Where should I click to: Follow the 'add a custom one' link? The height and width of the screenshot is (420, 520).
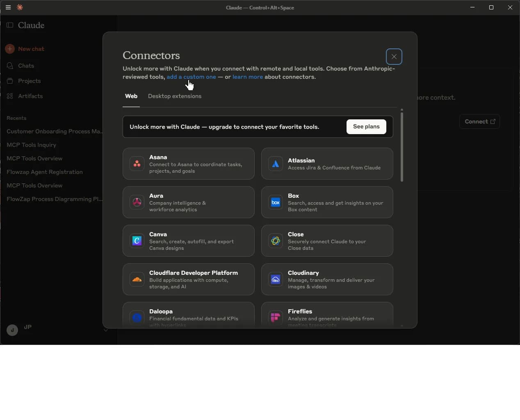pos(191,77)
